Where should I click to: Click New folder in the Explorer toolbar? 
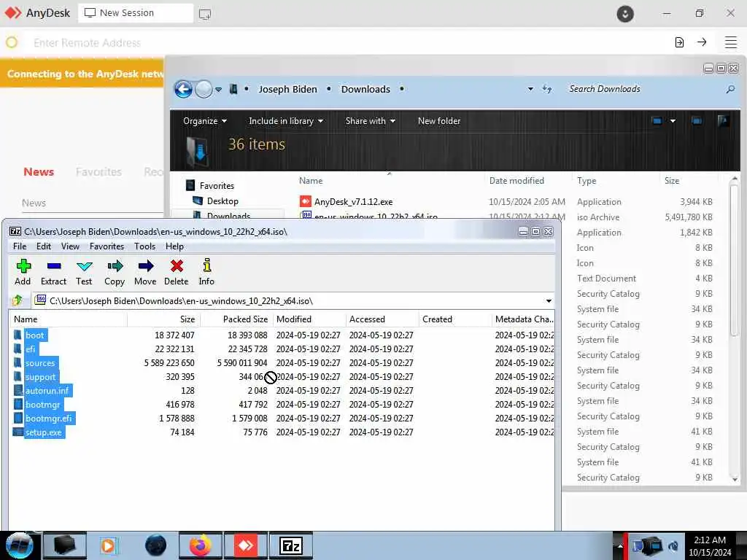[x=438, y=121]
